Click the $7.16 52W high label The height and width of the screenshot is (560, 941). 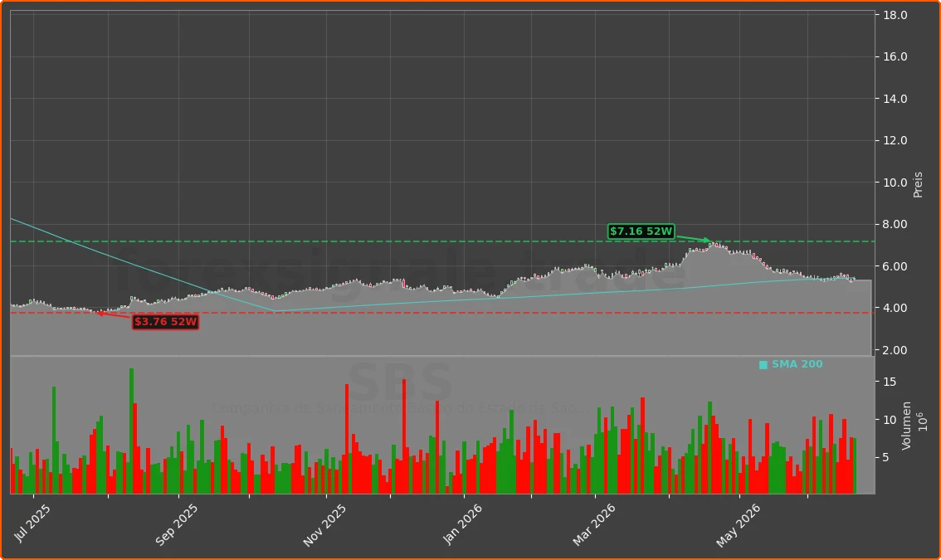641,231
